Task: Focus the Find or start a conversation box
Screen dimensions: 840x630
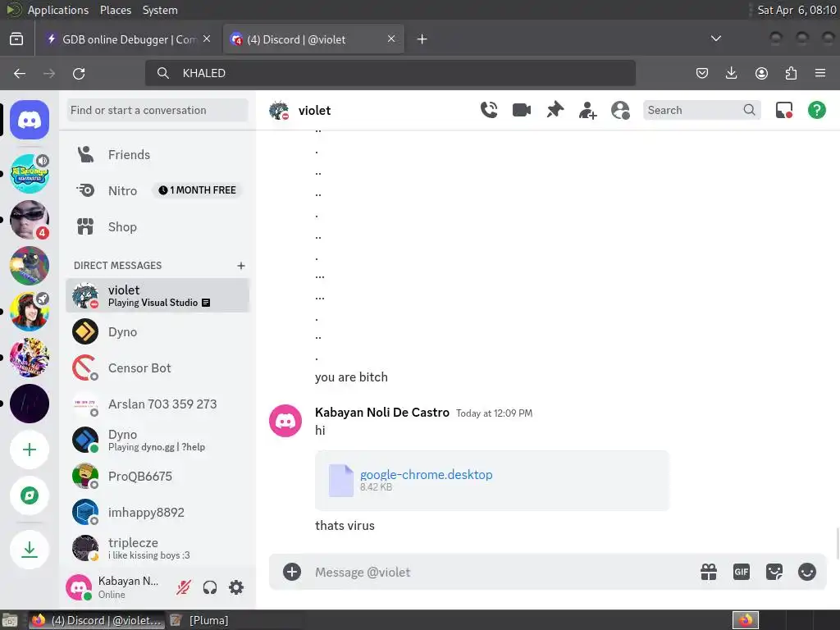Action: pyautogui.click(x=157, y=111)
